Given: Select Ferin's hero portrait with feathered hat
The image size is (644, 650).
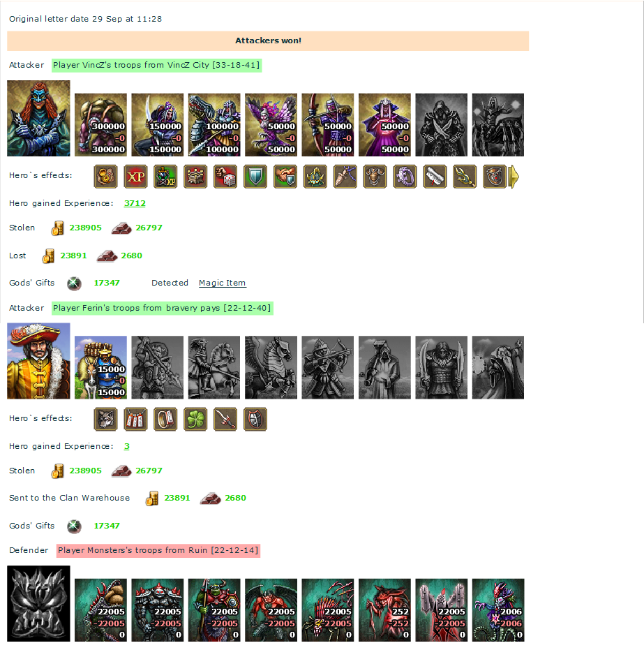Looking at the screenshot, I should click(x=38, y=361).
